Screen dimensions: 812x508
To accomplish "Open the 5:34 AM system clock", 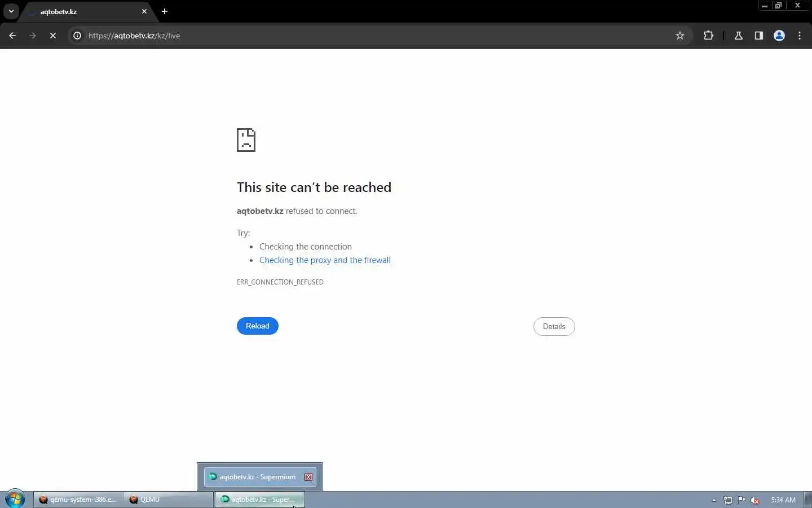I will [783, 500].
